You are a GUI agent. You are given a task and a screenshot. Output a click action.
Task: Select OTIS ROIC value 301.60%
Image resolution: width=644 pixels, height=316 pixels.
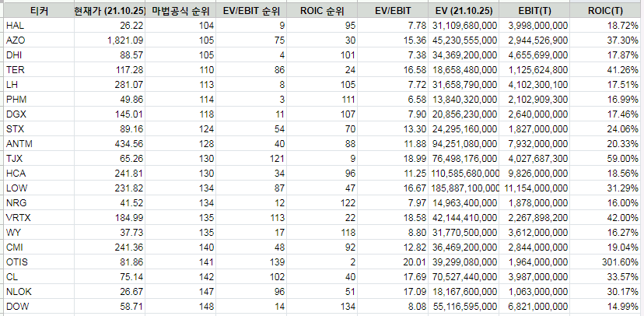(x=607, y=262)
